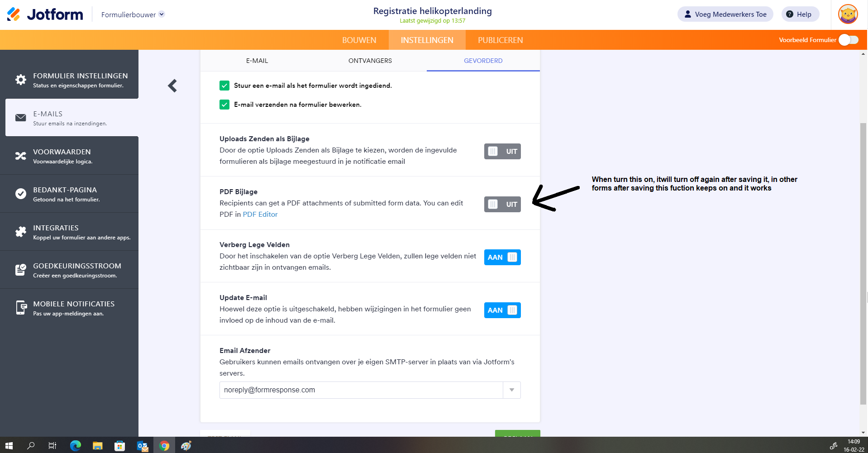868x453 pixels.
Task: Select the Goedkeuringsstroom sidebar icon
Action: click(20, 270)
